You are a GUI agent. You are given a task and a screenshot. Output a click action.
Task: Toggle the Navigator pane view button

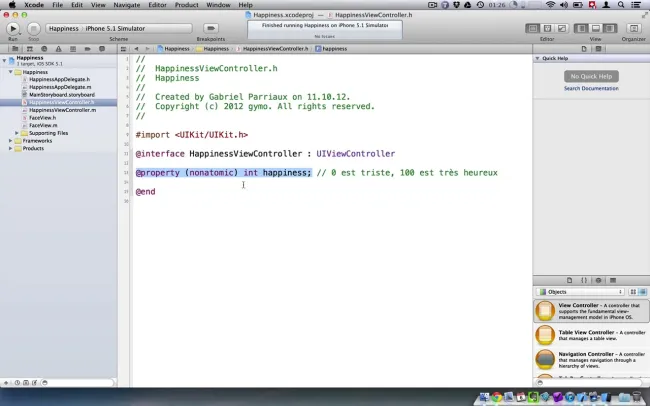(581, 28)
